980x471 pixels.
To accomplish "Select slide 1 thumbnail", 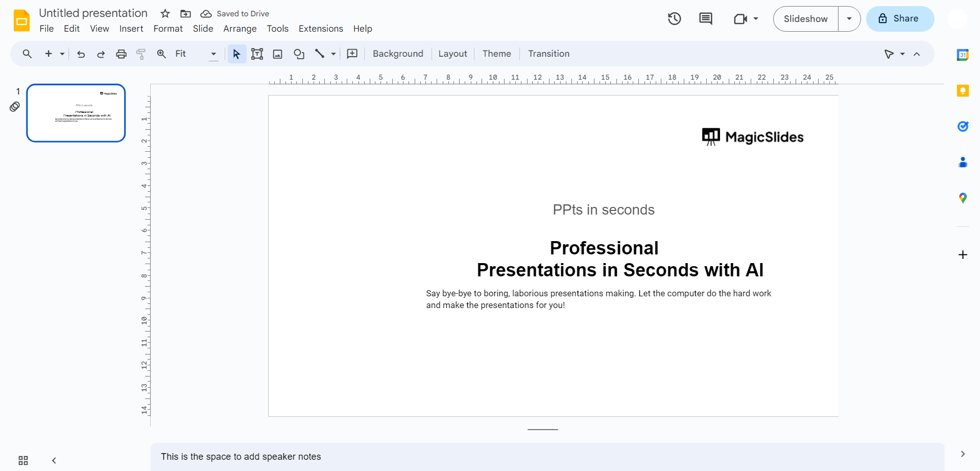I will click(76, 113).
